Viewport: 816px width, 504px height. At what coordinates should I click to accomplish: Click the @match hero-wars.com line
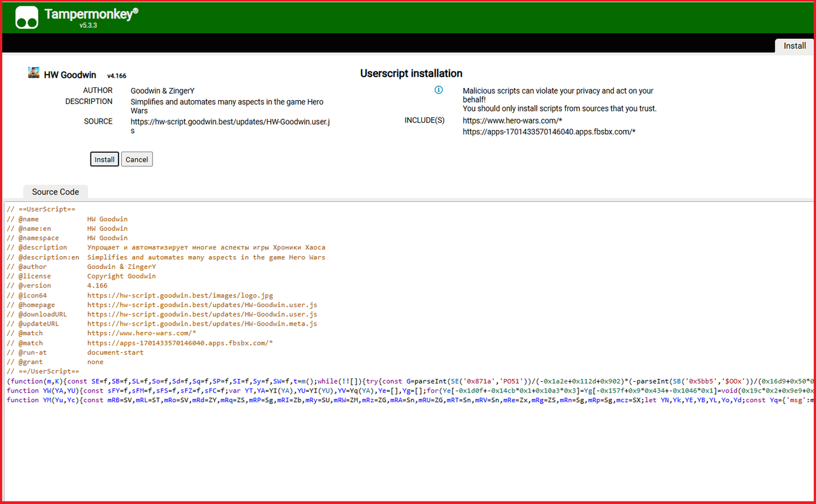[x=101, y=333]
